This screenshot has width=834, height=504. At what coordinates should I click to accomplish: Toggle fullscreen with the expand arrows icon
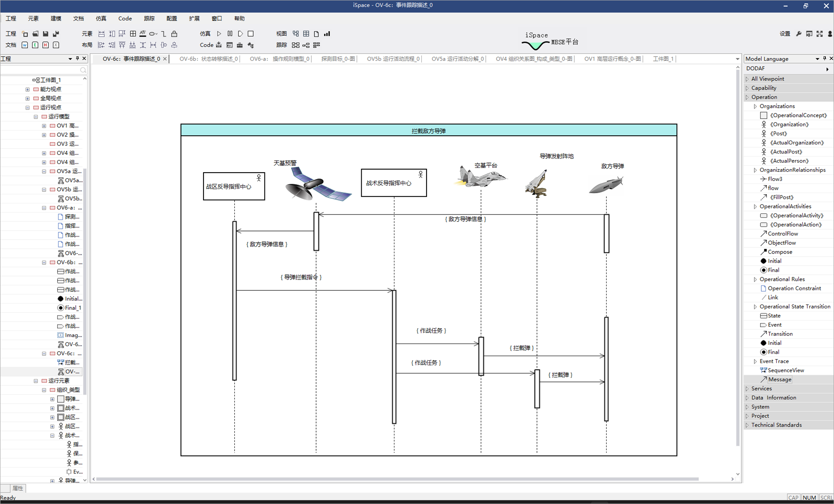coord(820,34)
